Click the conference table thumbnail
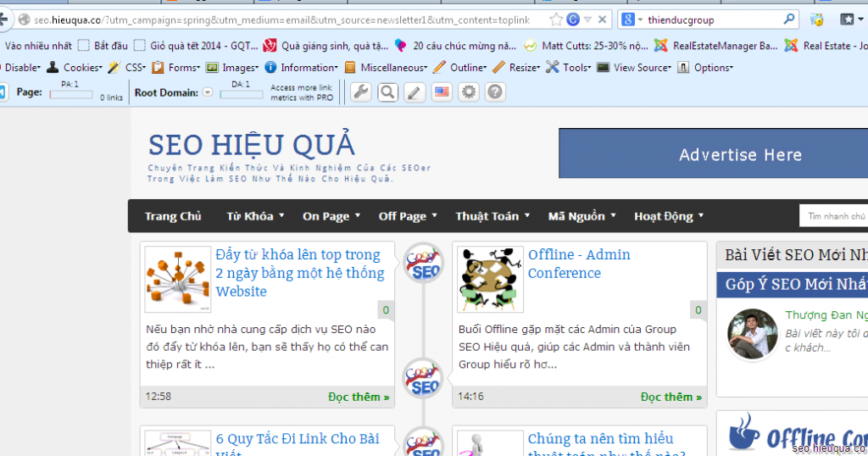Viewport: 868px width, 456px height. coord(491,280)
